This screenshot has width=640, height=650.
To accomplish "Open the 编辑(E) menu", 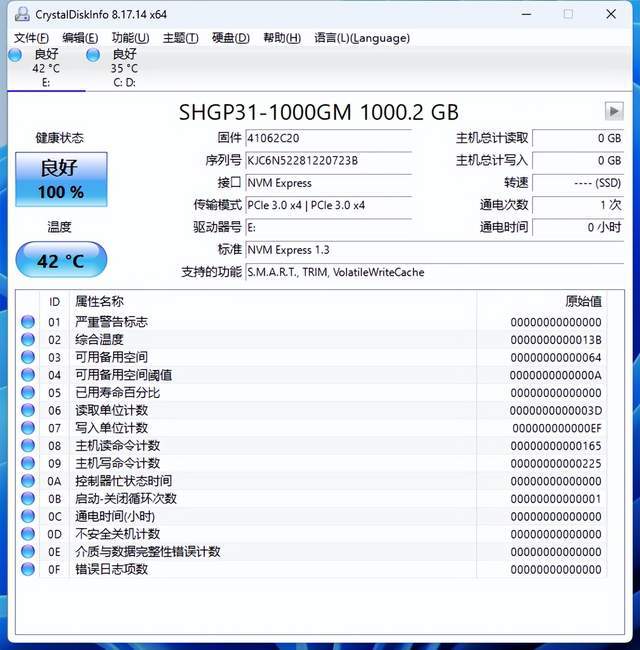I will pyautogui.click(x=80, y=38).
